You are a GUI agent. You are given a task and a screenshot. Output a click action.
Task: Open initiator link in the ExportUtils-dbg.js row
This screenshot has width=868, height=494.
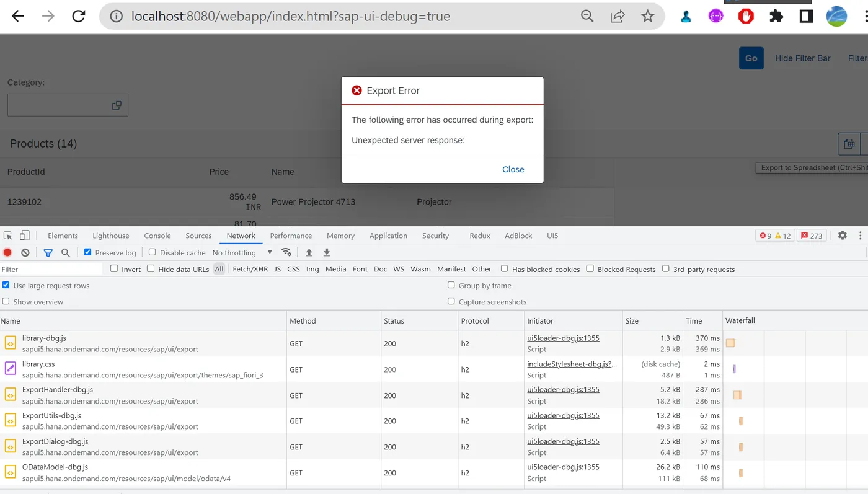tap(564, 415)
